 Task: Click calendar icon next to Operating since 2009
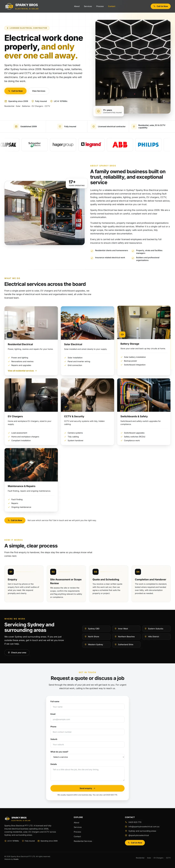coord(6,101)
